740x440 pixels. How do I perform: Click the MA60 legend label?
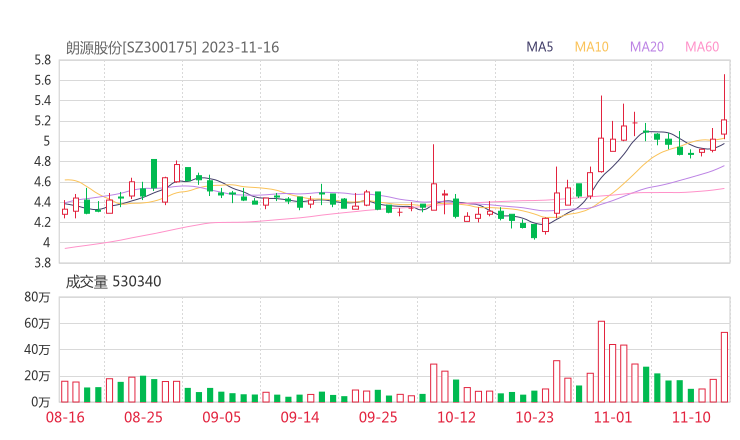click(x=702, y=47)
